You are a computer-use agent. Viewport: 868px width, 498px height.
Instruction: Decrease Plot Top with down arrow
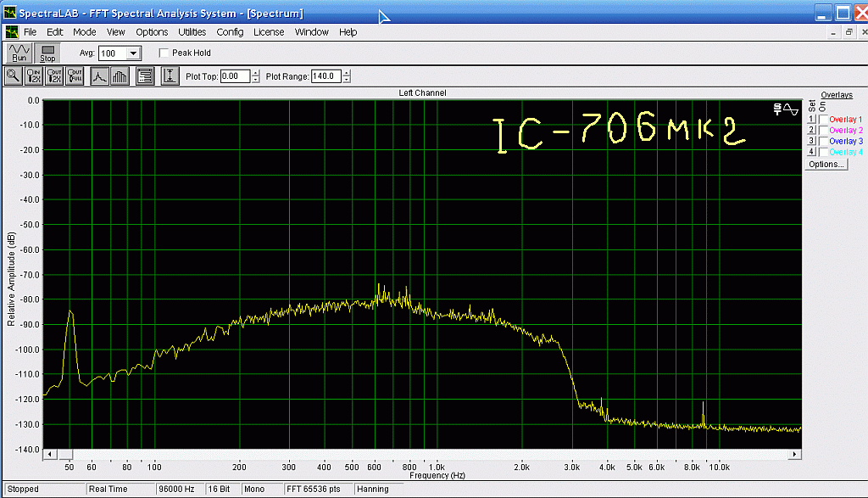pos(255,80)
